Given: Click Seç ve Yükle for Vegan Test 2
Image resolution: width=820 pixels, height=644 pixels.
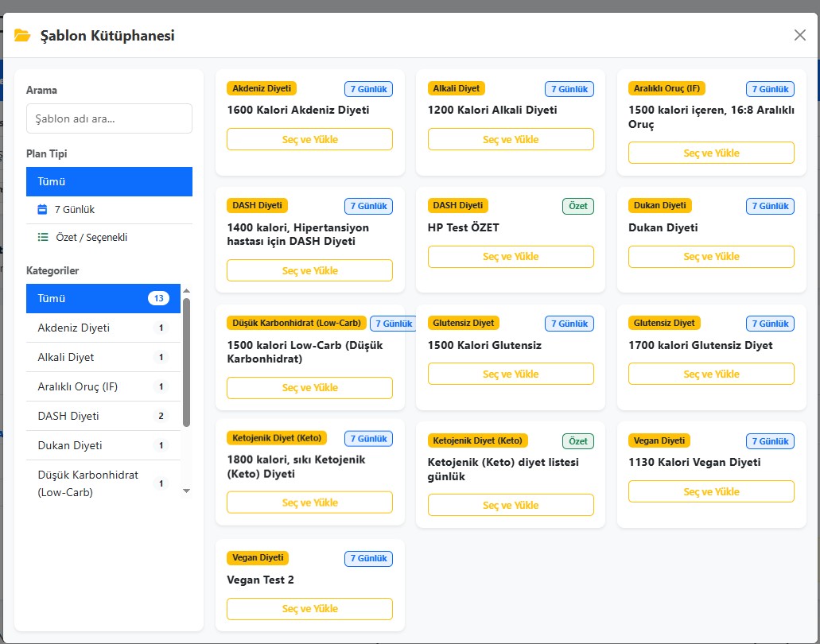Looking at the screenshot, I should 309,609.
